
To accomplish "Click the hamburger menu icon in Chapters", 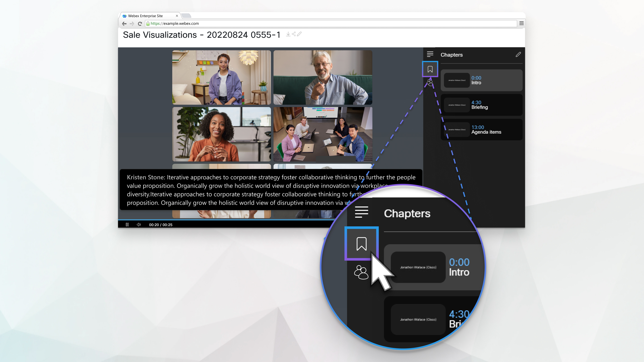I will (430, 54).
